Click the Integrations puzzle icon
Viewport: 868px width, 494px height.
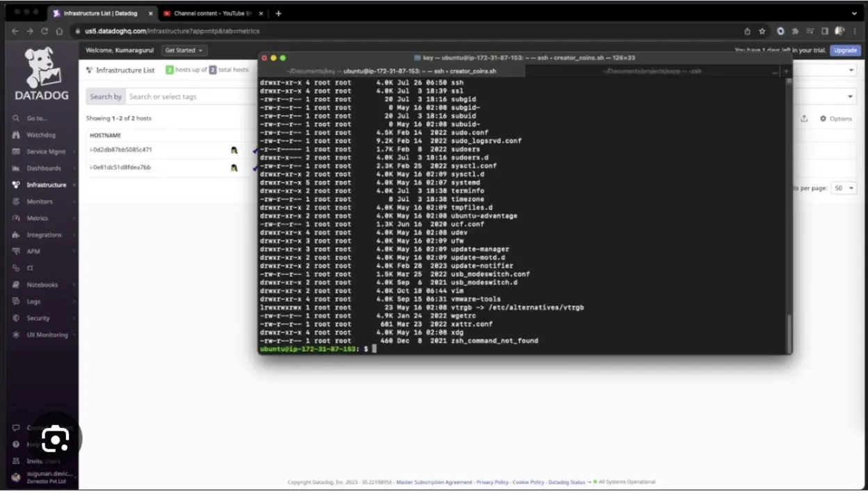tap(16, 235)
